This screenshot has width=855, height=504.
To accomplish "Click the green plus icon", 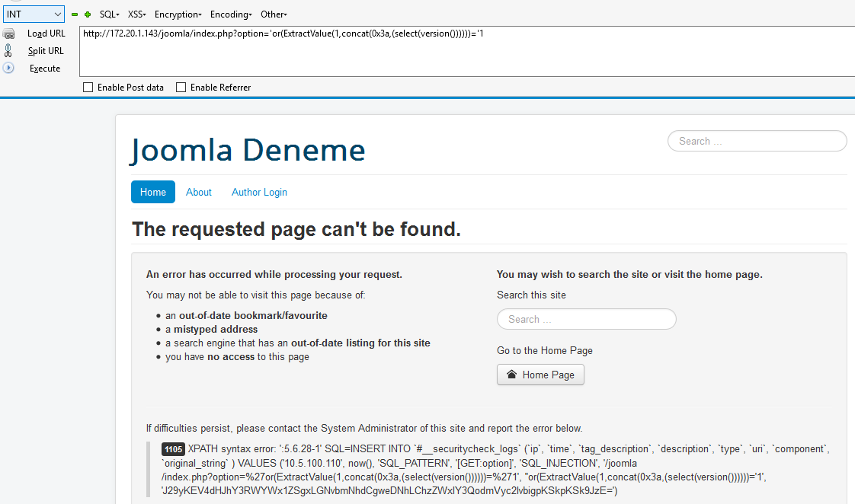I will (87, 14).
